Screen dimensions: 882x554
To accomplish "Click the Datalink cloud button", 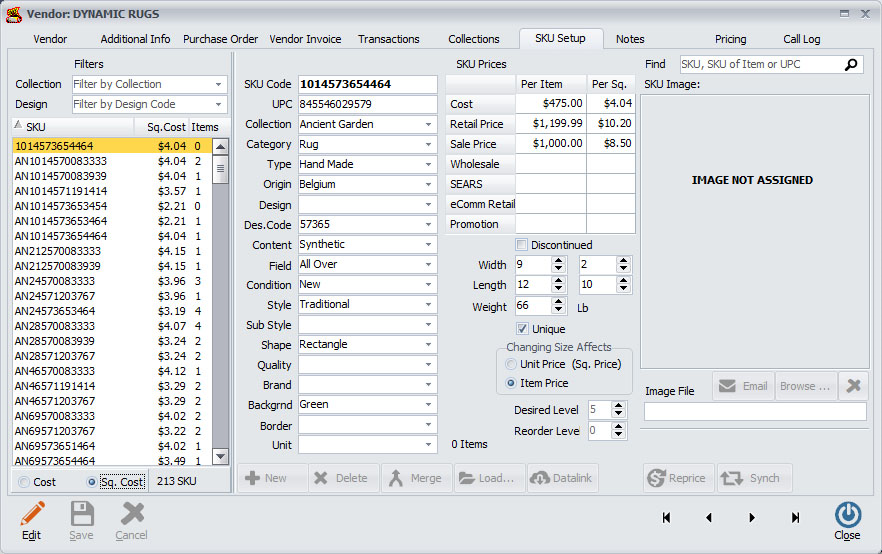I will pyautogui.click(x=562, y=478).
